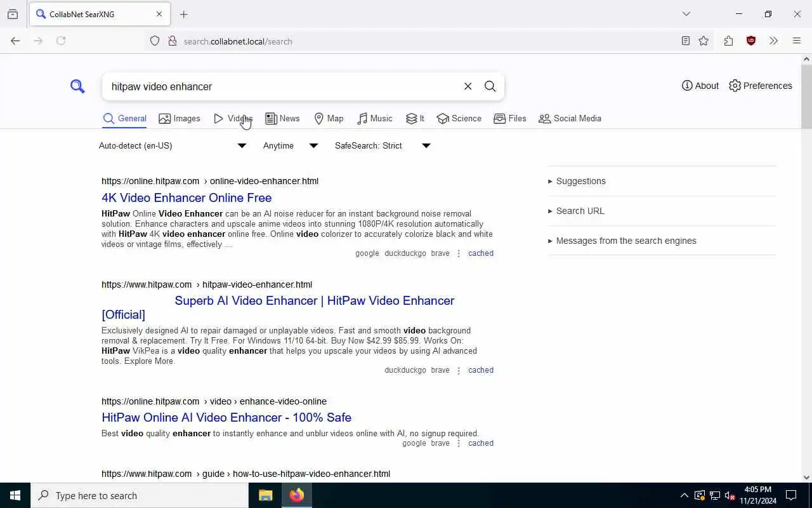
Task: Switch to the Music category tab
Action: (x=375, y=118)
